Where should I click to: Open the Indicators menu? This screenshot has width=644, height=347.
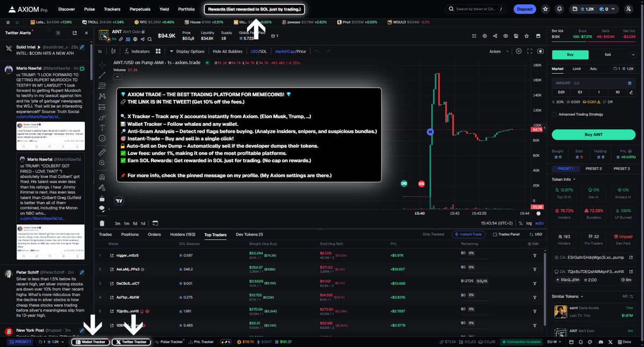(137, 51)
